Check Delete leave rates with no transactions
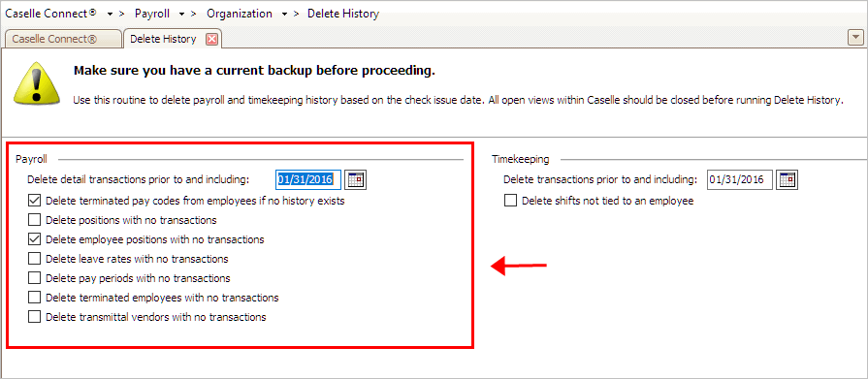868x379 pixels. [34, 259]
